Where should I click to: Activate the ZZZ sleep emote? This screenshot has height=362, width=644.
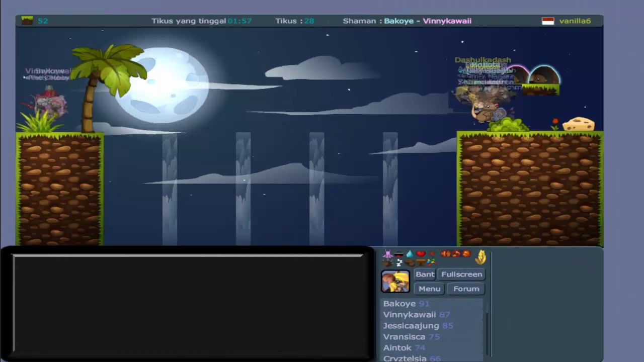pos(399,262)
